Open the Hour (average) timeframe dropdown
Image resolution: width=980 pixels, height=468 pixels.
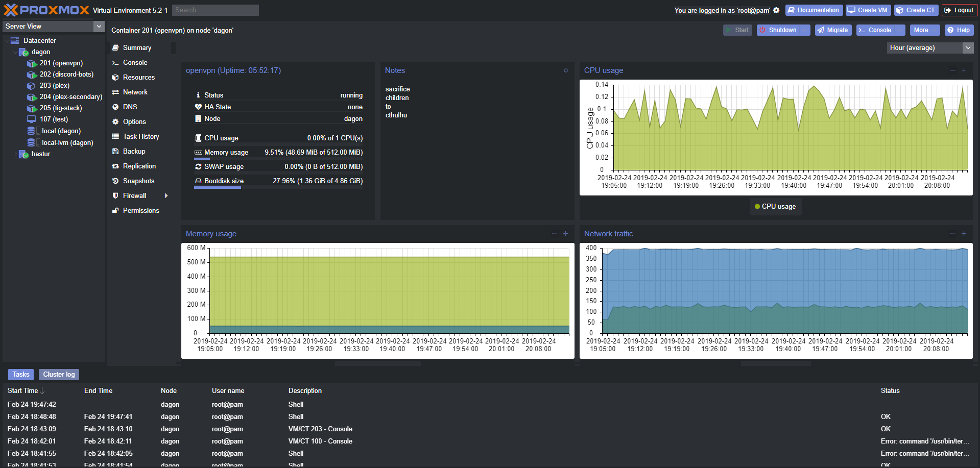(968, 48)
